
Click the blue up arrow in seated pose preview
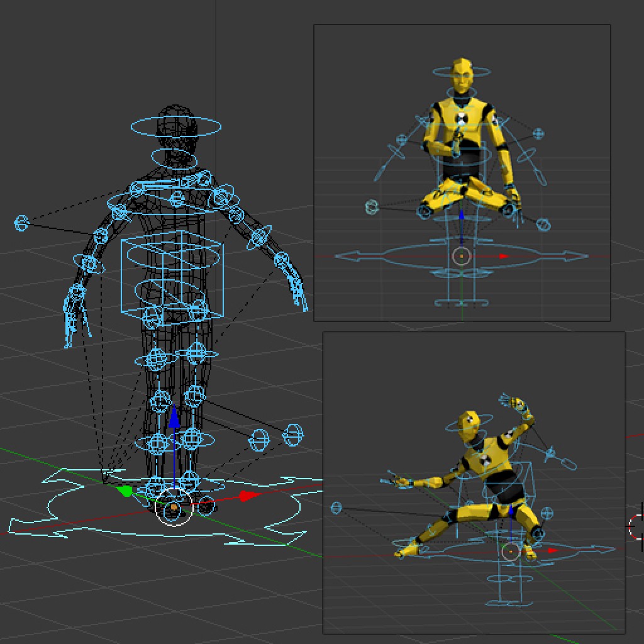461,218
